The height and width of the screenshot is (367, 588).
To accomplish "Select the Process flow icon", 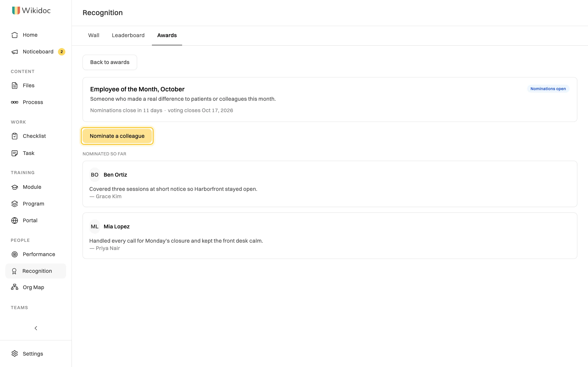I will [x=14, y=102].
